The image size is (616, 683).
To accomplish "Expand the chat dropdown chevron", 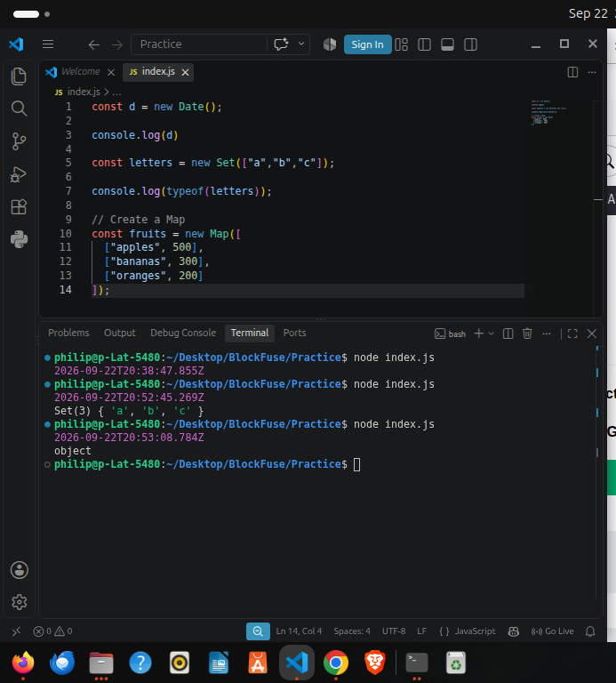I will [301, 44].
